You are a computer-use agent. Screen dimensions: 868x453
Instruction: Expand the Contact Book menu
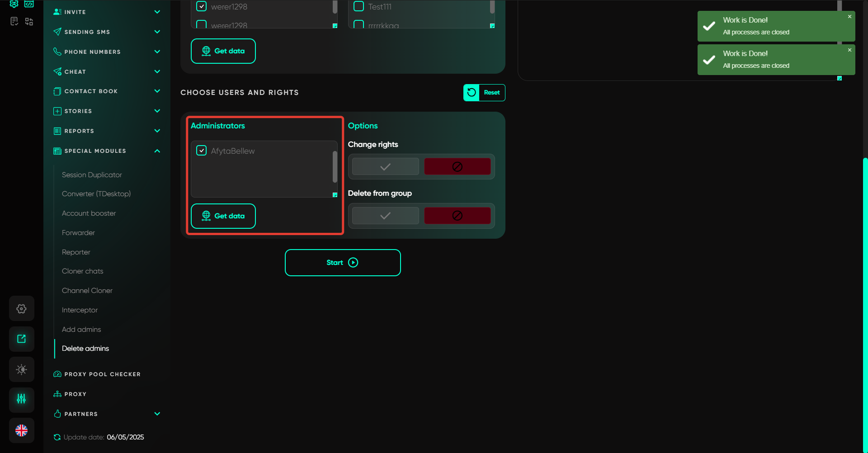click(x=157, y=91)
